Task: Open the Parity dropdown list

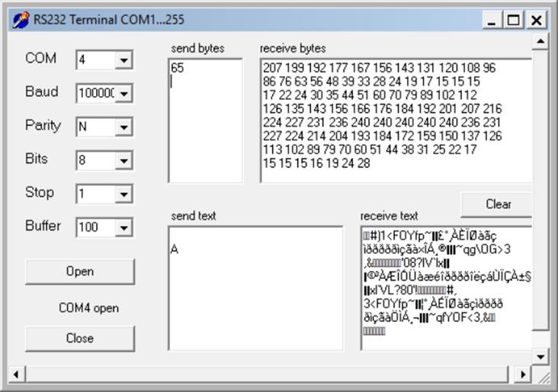Action: (123, 127)
